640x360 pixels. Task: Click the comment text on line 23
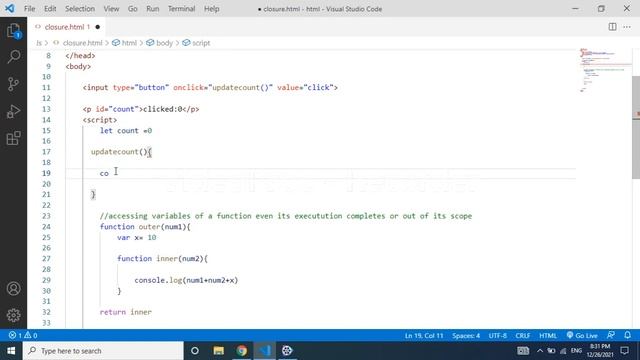click(286, 216)
